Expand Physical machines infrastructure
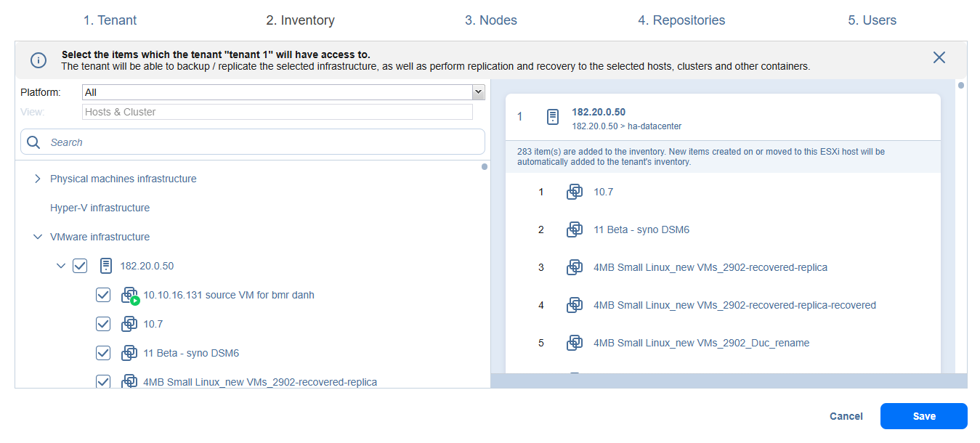Viewport: 980px width, 443px height. coord(38,179)
